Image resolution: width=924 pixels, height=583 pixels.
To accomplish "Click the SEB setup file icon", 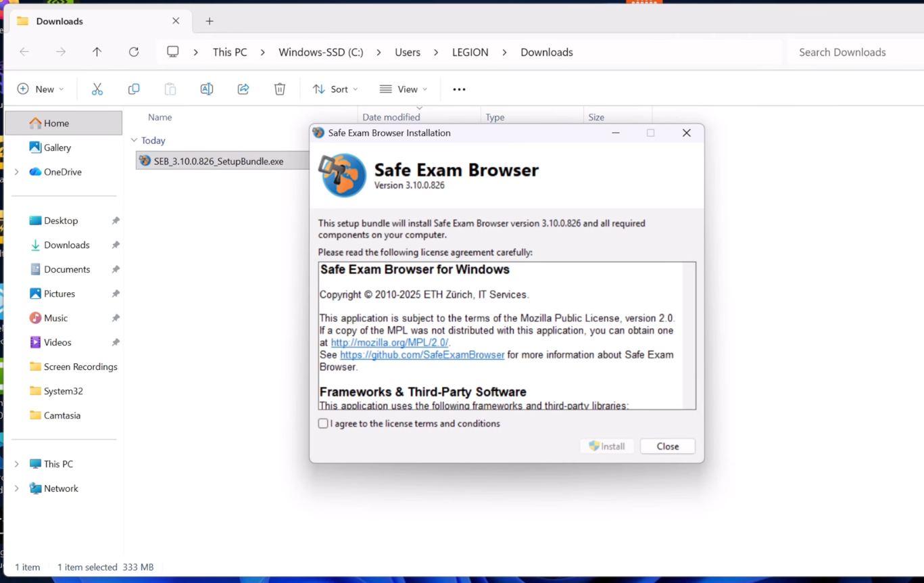I will pos(145,161).
